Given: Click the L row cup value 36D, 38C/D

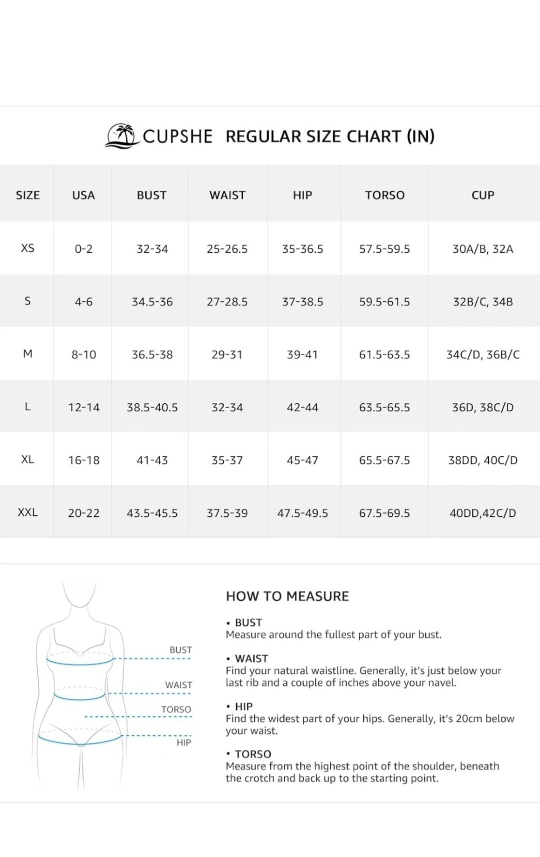Looking at the screenshot, I should [x=483, y=408].
